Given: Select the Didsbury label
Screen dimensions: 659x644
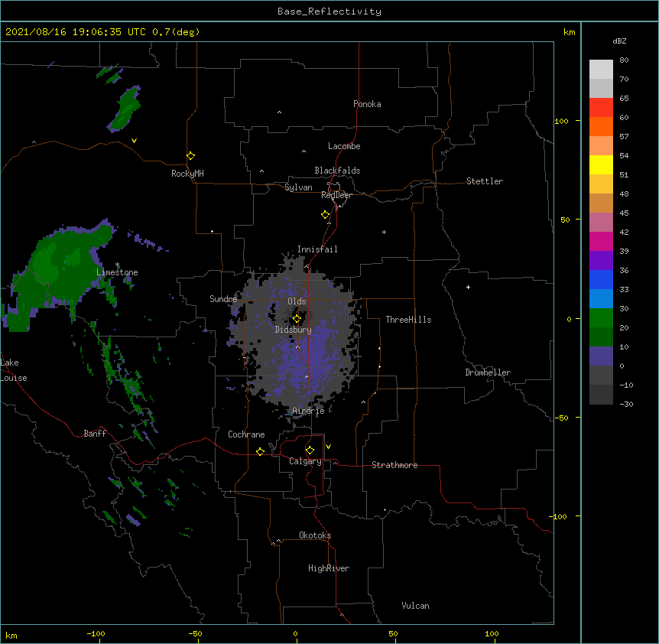Looking at the screenshot, I should tap(294, 330).
